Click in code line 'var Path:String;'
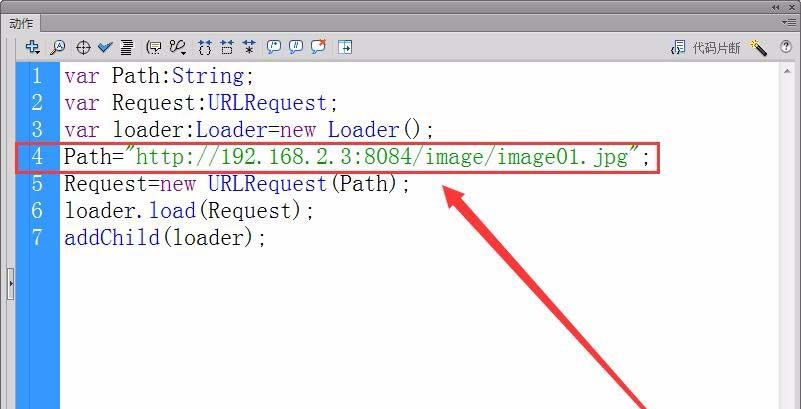This screenshot has width=801, height=409. [159, 76]
